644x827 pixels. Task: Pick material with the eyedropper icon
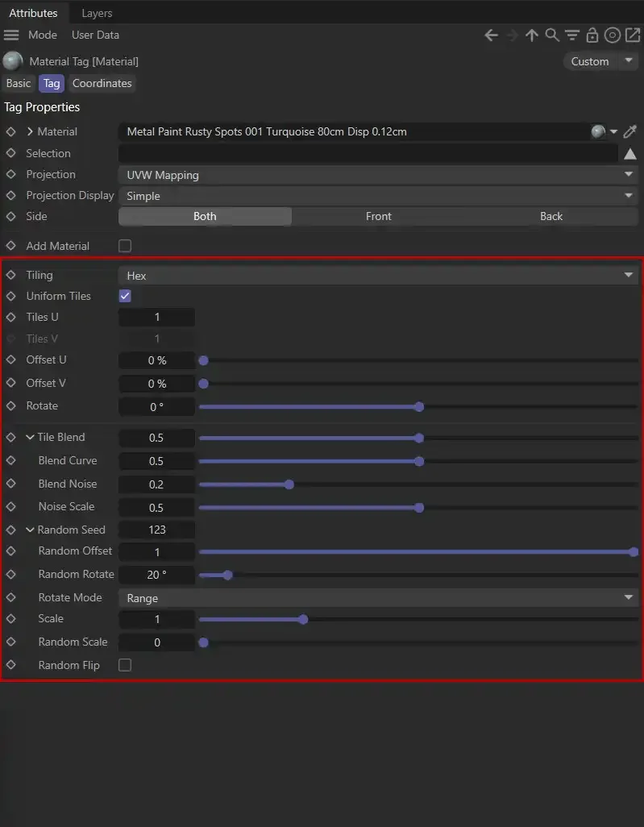tap(629, 132)
